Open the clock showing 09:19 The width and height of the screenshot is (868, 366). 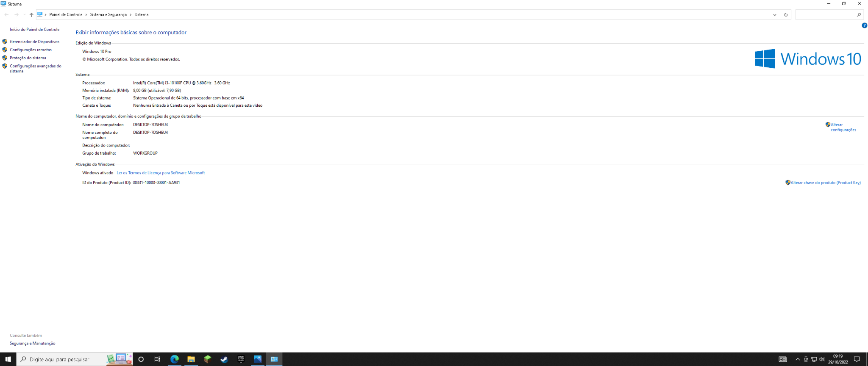point(838,359)
